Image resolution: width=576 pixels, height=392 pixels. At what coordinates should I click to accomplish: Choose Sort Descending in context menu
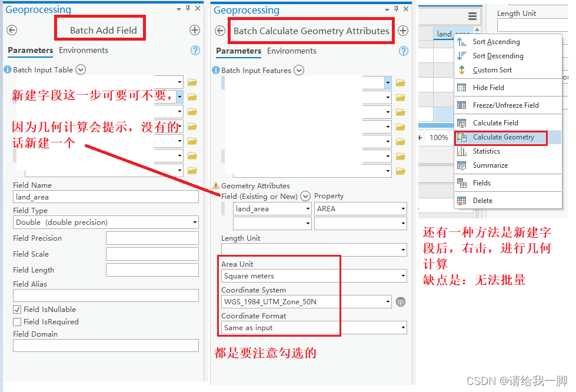point(498,56)
